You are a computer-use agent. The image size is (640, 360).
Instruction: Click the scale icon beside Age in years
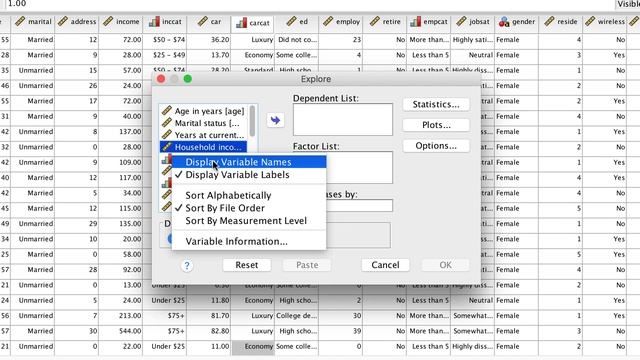click(167, 111)
